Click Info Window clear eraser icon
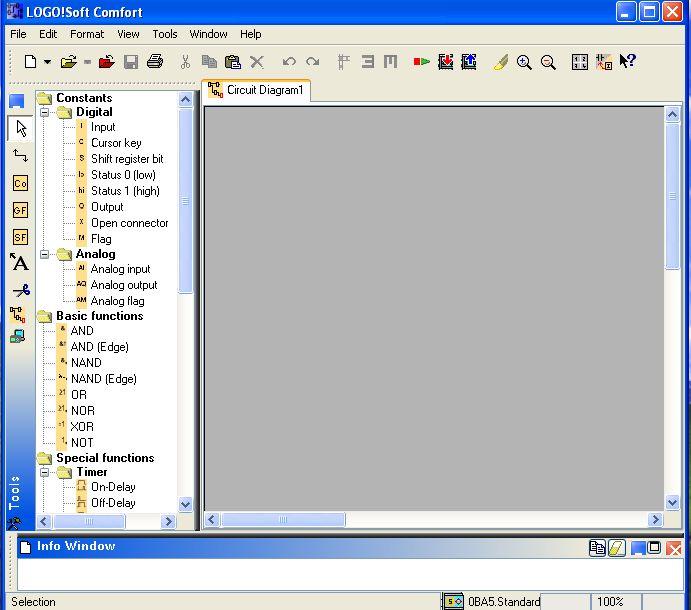Viewport: 691px width, 610px height. pyautogui.click(x=617, y=548)
